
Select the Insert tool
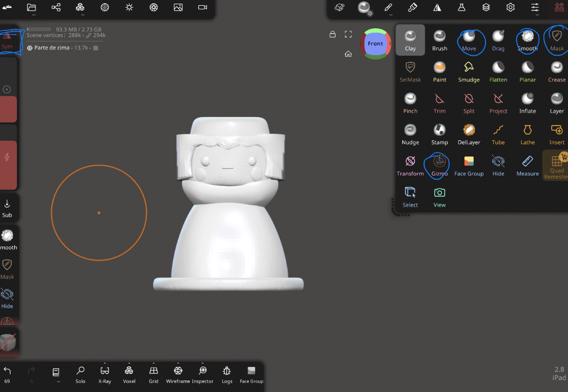pyautogui.click(x=557, y=135)
